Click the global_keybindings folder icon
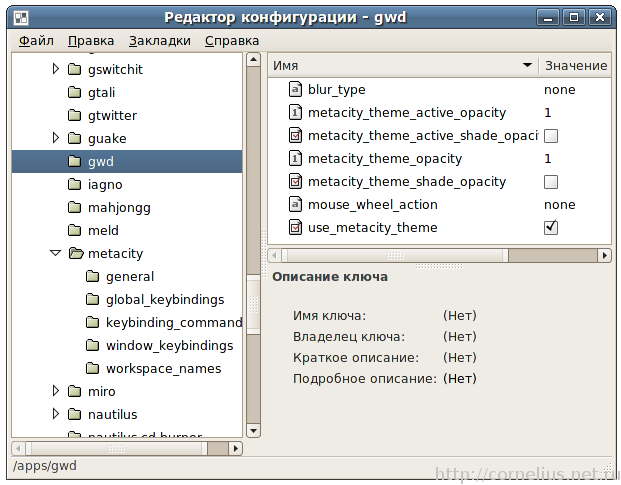This screenshot has height=485, width=621. tap(92, 299)
